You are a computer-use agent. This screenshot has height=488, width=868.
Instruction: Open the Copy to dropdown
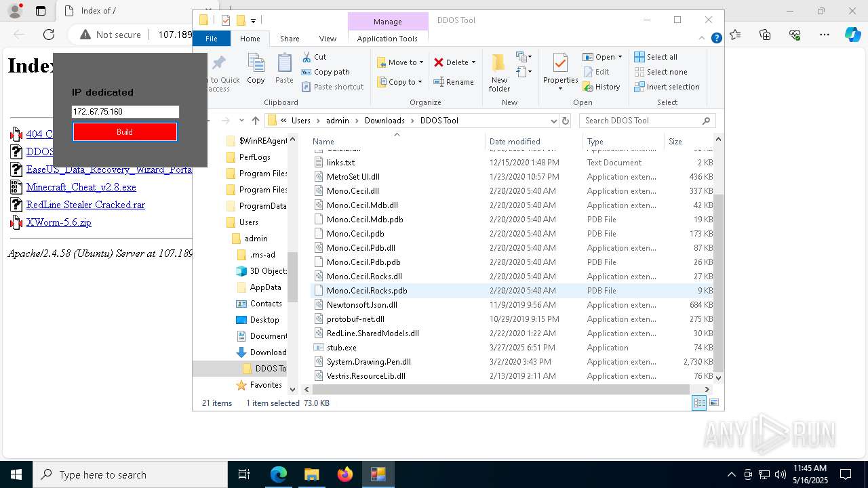(x=399, y=82)
